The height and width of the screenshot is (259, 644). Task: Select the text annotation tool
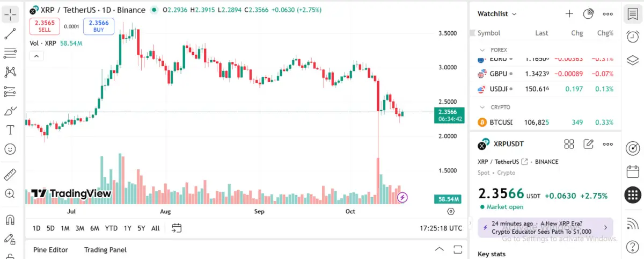pyautogui.click(x=10, y=129)
